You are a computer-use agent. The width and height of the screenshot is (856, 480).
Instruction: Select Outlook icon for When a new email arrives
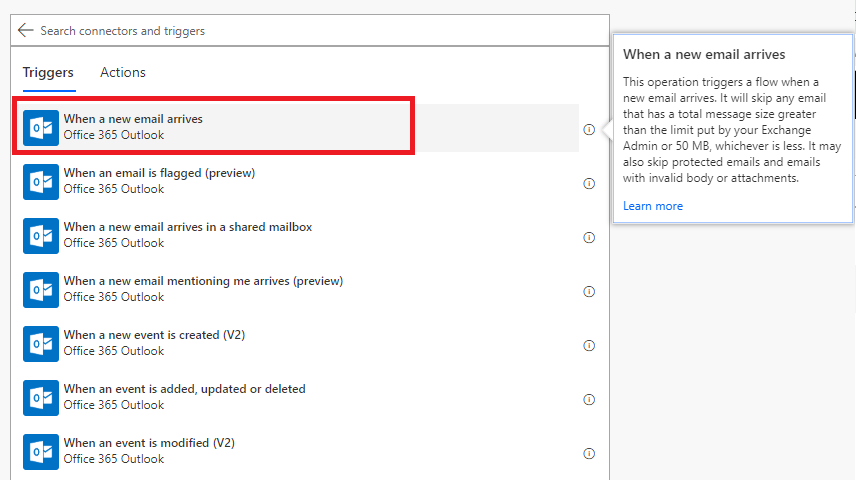click(x=41, y=128)
